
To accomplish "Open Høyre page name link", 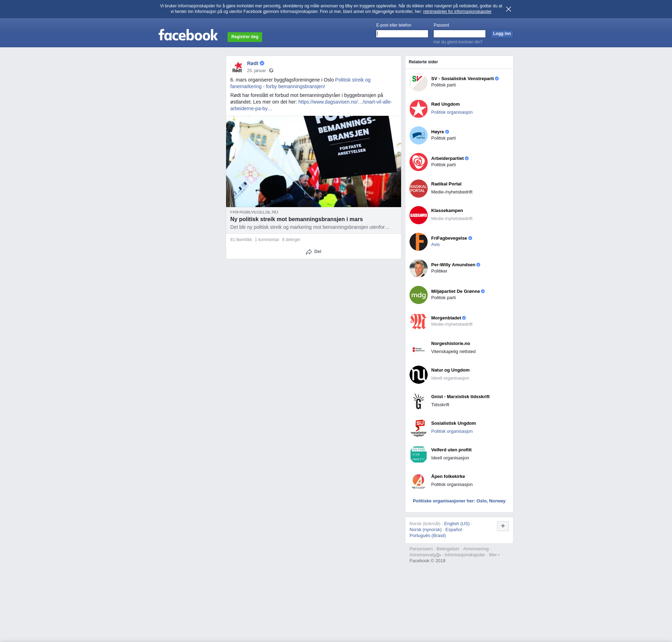I will [437, 132].
